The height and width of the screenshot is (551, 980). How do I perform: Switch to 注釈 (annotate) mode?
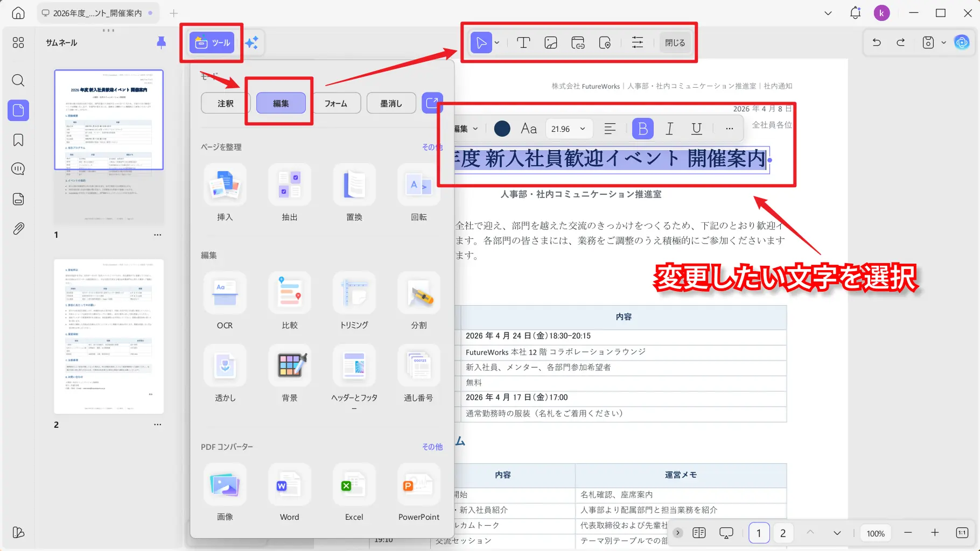[226, 103]
